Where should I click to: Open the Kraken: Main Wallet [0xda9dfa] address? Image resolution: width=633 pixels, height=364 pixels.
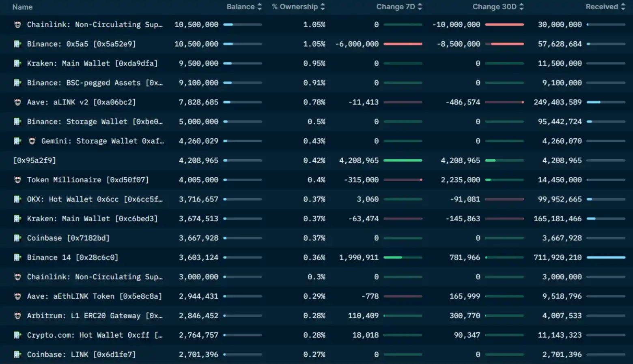tap(92, 63)
